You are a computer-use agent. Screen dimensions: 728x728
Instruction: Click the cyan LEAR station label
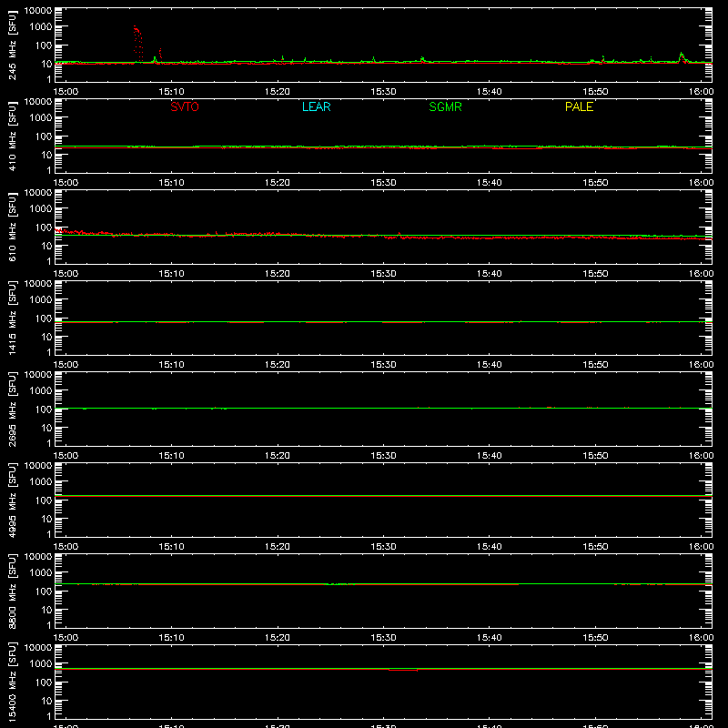[316, 106]
